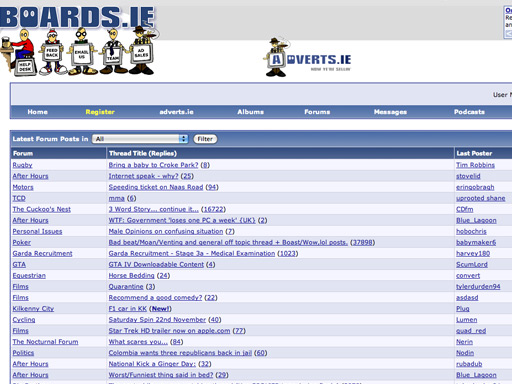The width and height of the screenshot is (512, 384).
Task: Select the Podcasts menu item
Action: 469,112
